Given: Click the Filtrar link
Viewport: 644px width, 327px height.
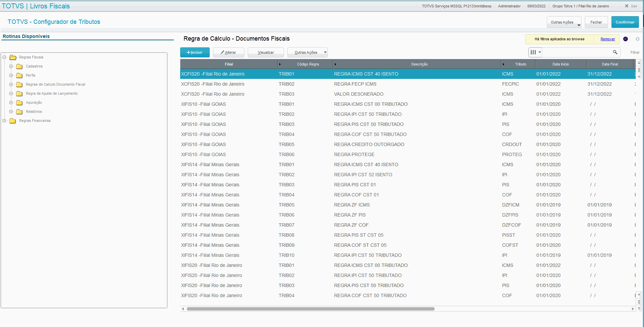Looking at the screenshot, I should tap(635, 52).
